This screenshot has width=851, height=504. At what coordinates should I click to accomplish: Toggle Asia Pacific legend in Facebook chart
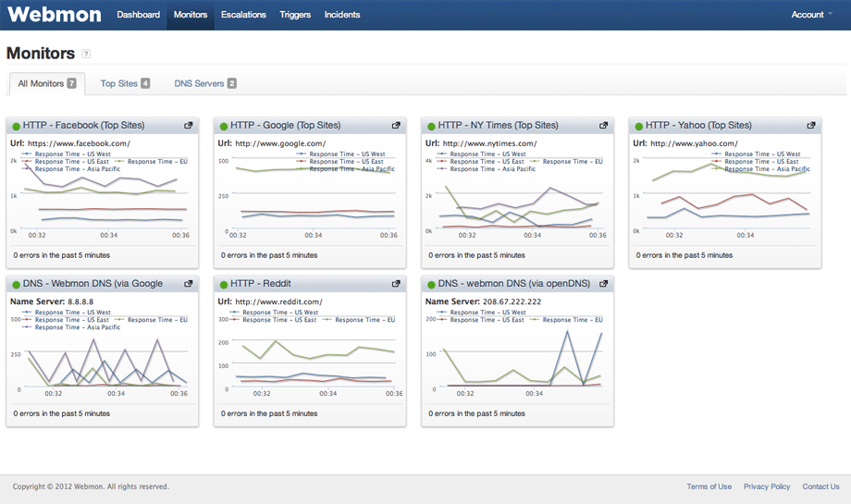71,169
